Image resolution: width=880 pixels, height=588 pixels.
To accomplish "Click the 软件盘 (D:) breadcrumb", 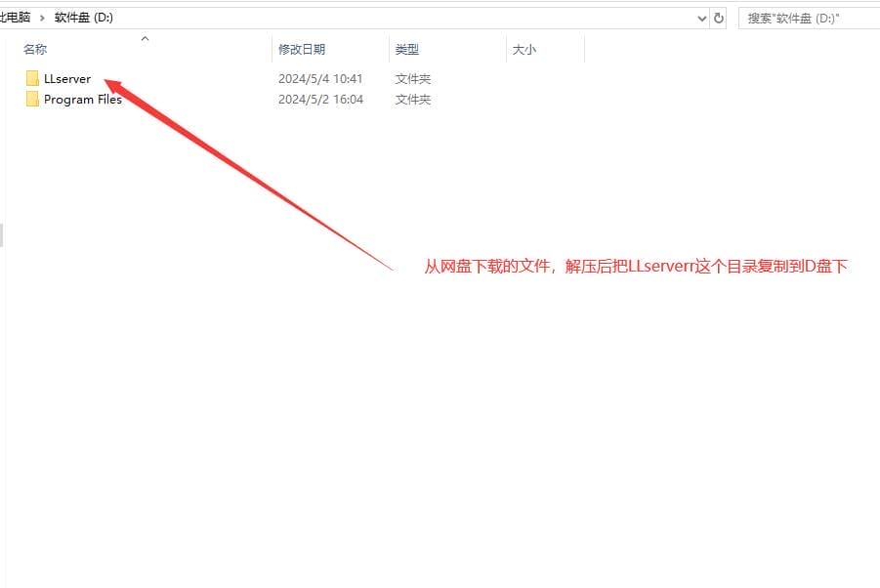I will 84,18.
